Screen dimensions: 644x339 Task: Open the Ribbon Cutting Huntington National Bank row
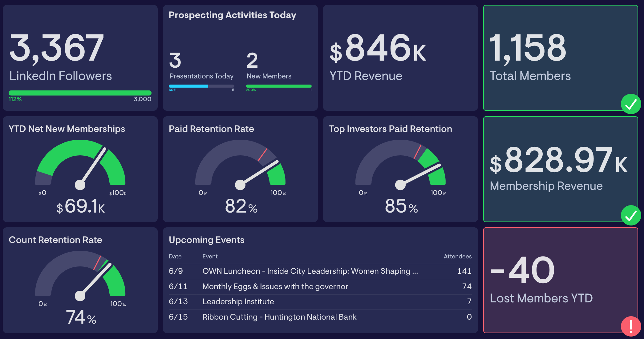pos(320,317)
